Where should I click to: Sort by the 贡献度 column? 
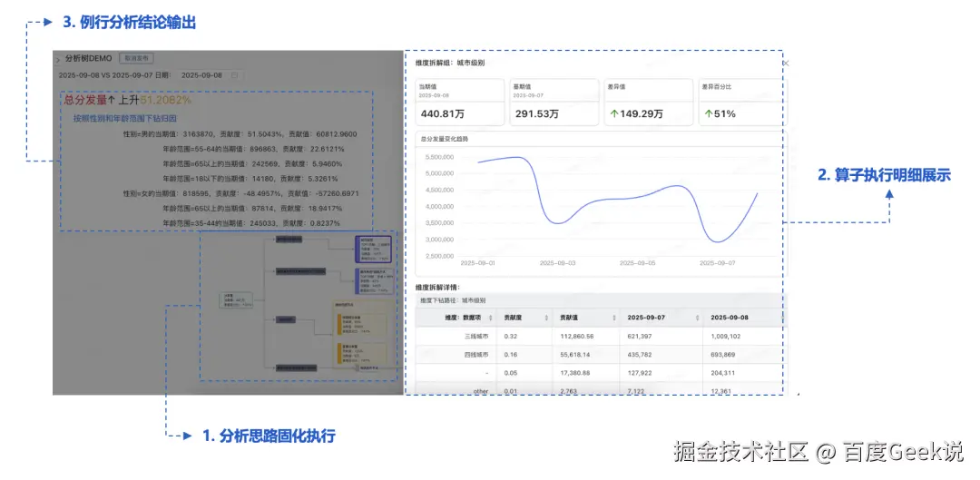(547, 318)
